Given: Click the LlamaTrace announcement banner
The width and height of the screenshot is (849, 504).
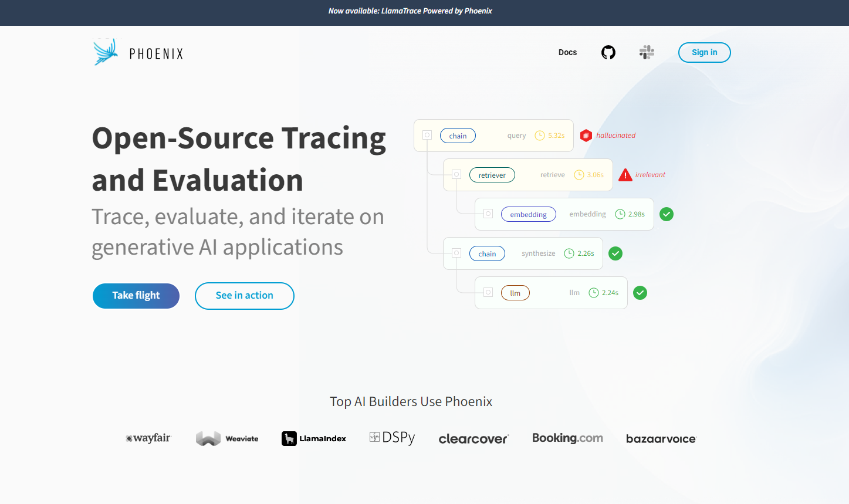Looking at the screenshot, I should tap(410, 11).
